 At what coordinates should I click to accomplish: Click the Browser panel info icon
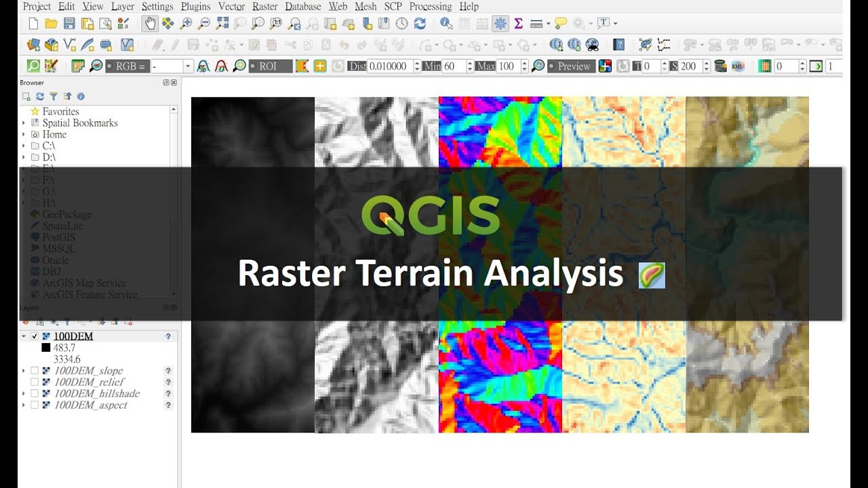point(81,97)
